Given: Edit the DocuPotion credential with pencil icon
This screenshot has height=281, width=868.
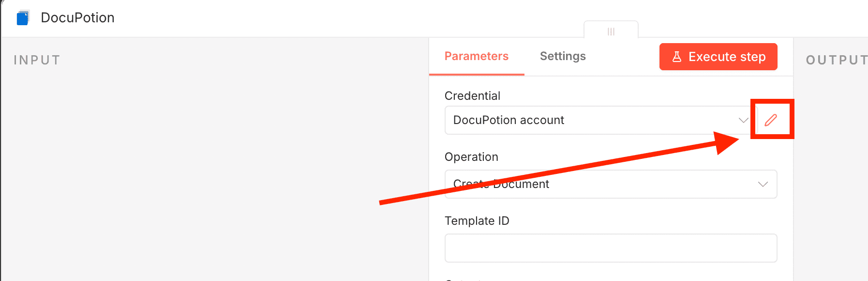Looking at the screenshot, I should (771, 120).
